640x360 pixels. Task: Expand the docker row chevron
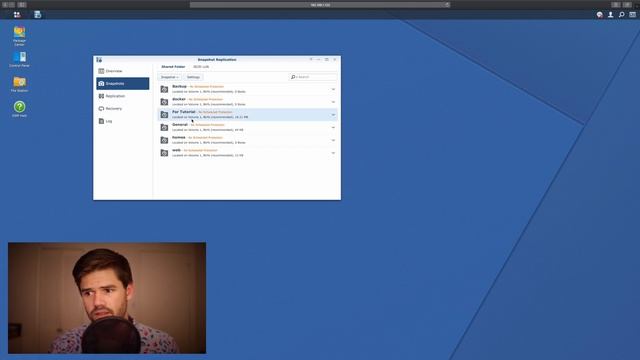click(x=333, y=102)
